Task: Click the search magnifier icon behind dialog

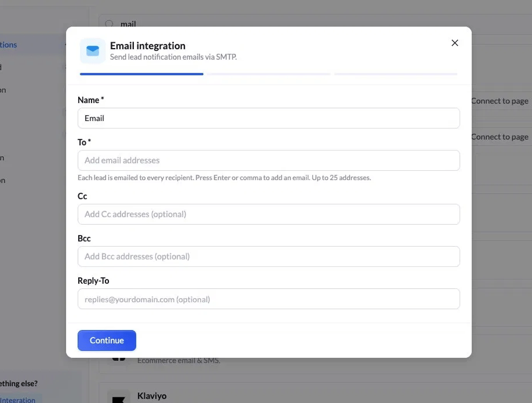Action: click(x=109, y=24)
